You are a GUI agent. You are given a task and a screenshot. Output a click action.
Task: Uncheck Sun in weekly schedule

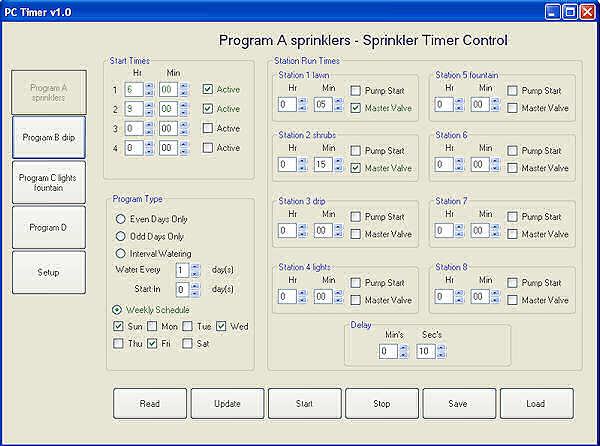[x=118, y=326]
